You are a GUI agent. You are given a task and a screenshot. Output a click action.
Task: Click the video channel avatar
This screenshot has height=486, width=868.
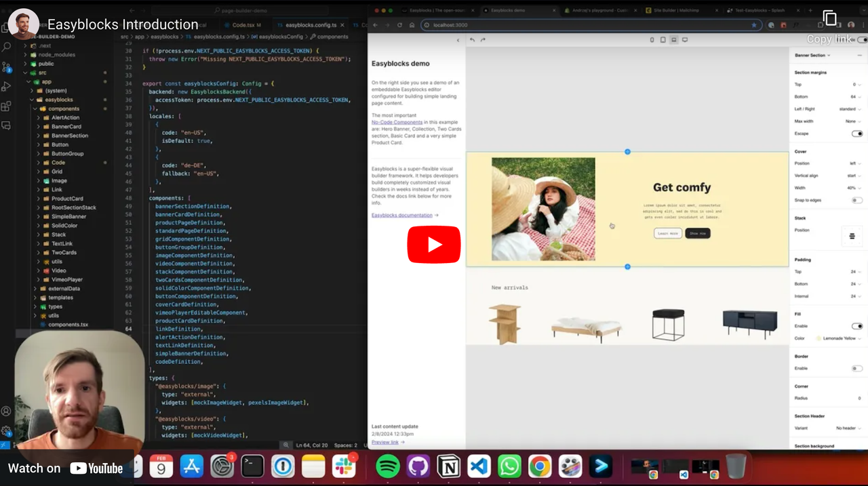(x=24, y=24)
